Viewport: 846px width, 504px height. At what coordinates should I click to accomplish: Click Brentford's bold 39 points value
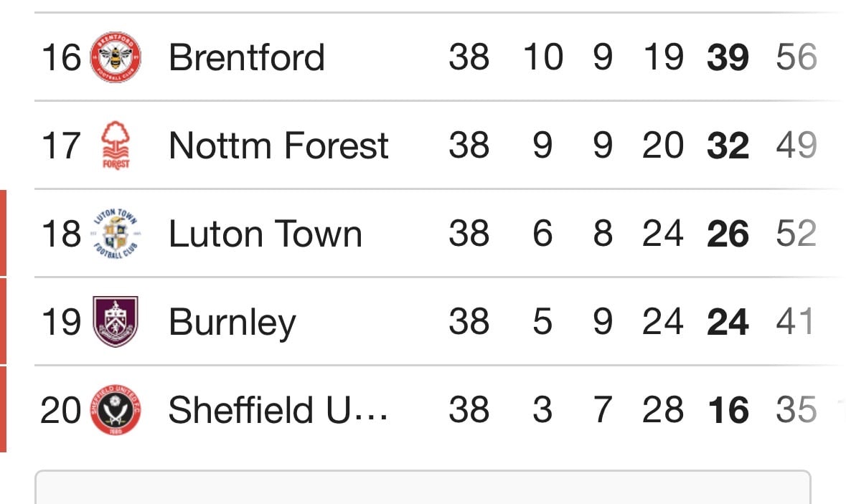pyautogui.click(x=728, y=57)
